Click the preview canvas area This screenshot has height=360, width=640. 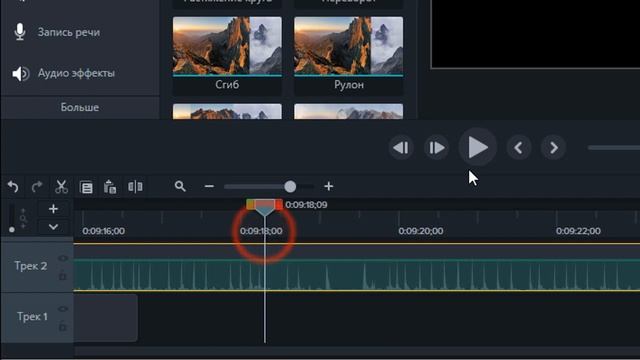coord(536,33)
